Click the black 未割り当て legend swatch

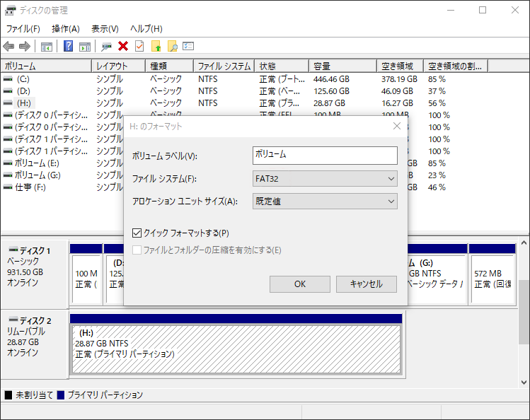pyautogui.click(x=8, y=395)
